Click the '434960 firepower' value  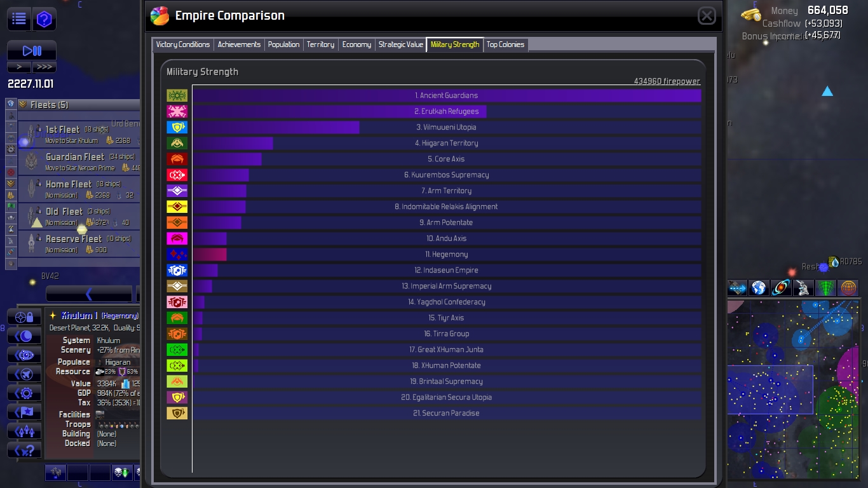[x=667, y=81]
